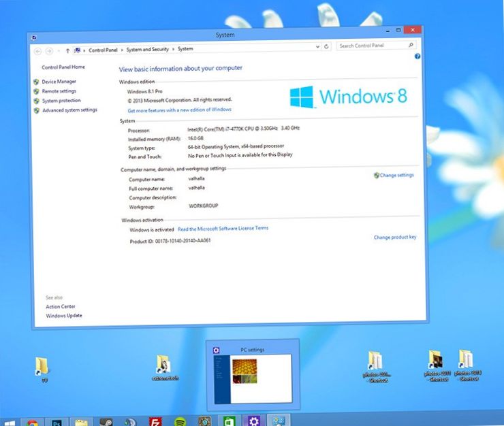Viewport: 504px width, 426px height.
Task: Open Device Manager from the sidebar
Action: [59, 82]
